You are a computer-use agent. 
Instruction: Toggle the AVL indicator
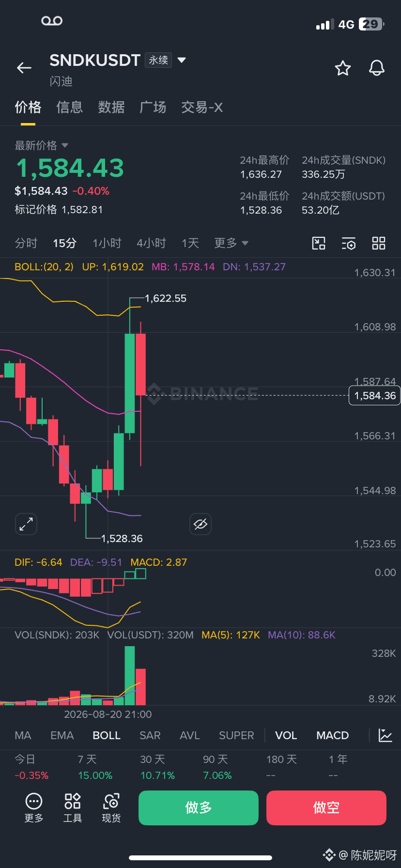click(x=190, y=735)
